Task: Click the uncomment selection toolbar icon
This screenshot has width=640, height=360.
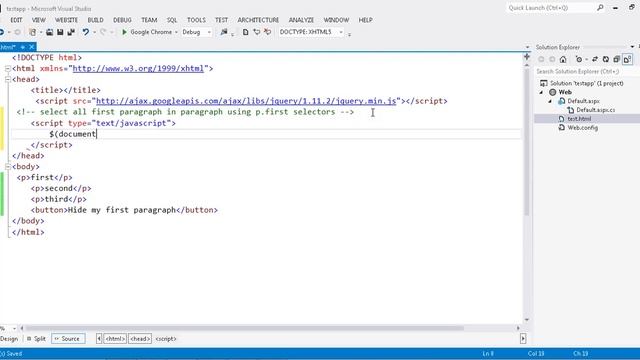Action: point(267,32)
